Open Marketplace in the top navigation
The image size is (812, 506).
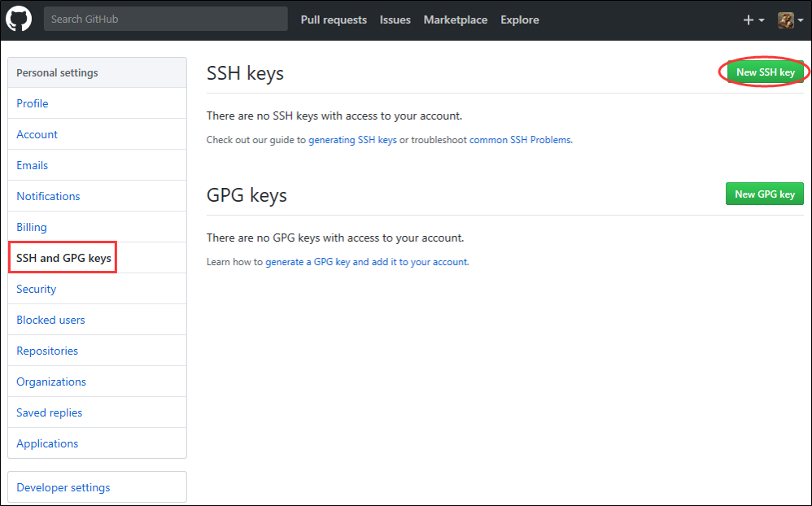pyautogui.click(x=455, y=20)
